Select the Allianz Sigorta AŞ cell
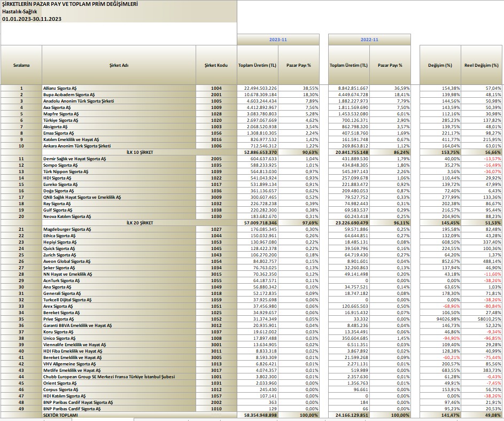This screenshot has height=421, width=504. (x=119, y=88)
